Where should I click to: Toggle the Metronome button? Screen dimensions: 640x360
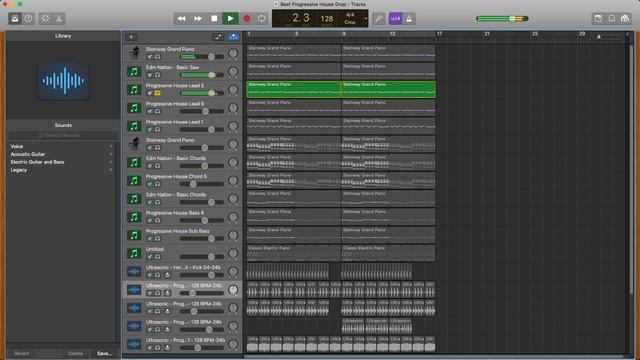409,19
